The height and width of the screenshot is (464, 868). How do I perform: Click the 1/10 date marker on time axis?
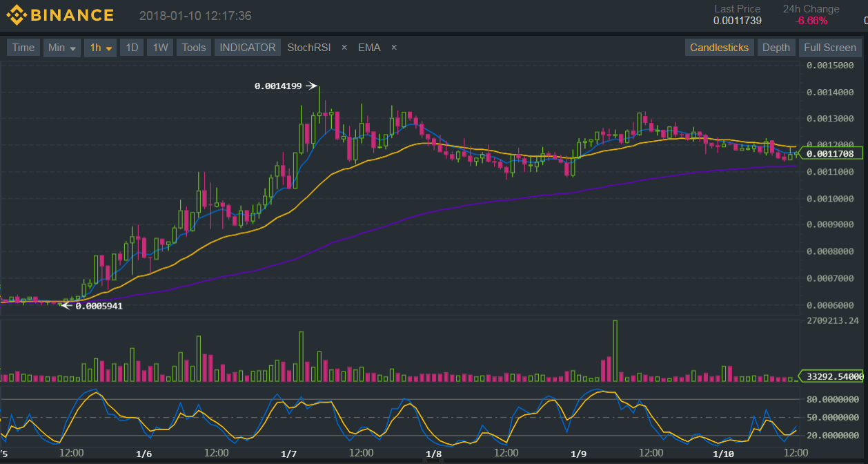pos(723,454)
